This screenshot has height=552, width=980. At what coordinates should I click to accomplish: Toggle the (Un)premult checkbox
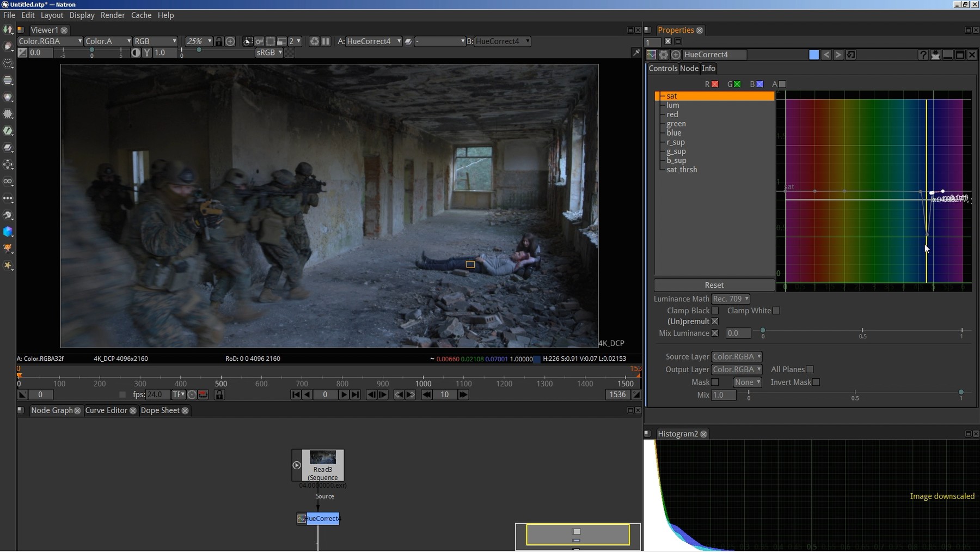coord(715,322)
